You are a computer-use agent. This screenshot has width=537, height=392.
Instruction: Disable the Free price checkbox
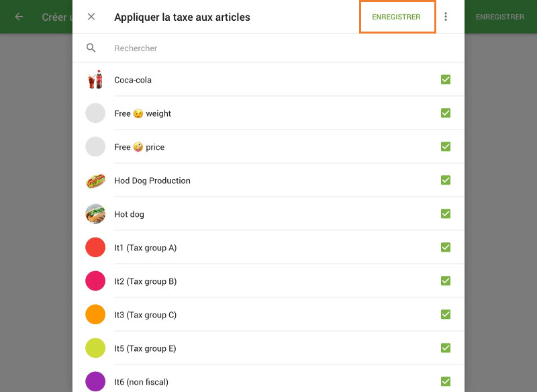click(x=446, y=146)
